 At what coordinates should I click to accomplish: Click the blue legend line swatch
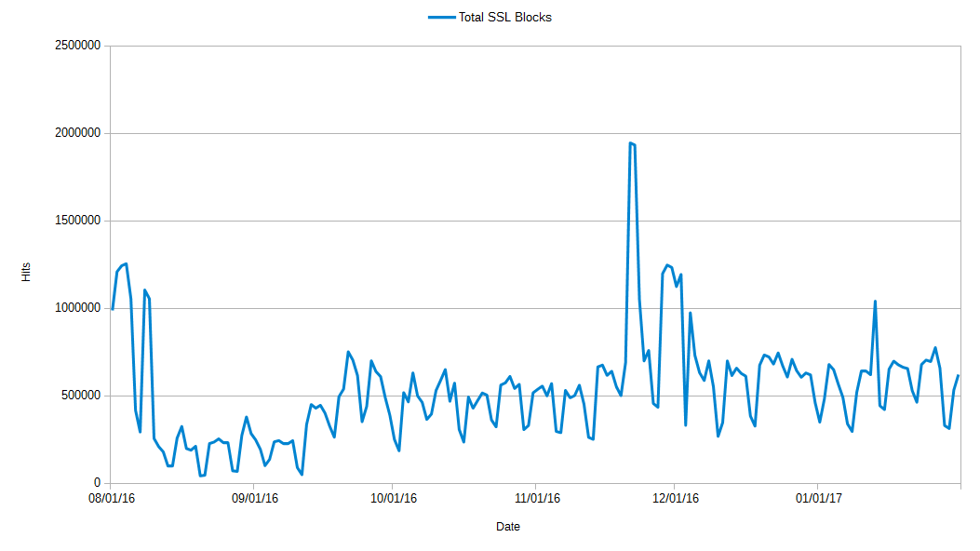click(441, 17)
